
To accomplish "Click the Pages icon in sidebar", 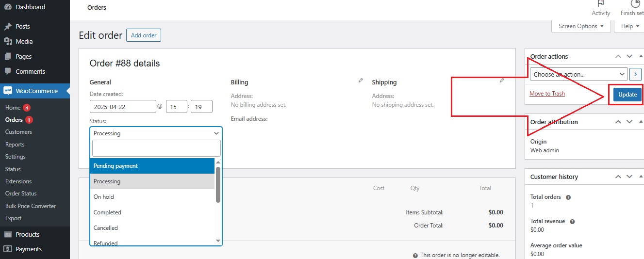I will coord(8,57).
